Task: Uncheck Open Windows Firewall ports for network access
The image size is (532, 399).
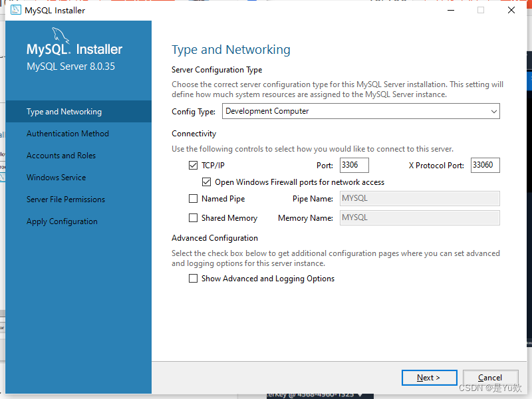Action: tap(206, 182)
